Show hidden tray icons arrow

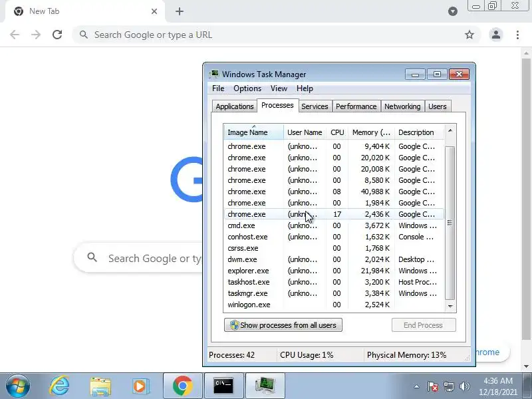point(416,386)
